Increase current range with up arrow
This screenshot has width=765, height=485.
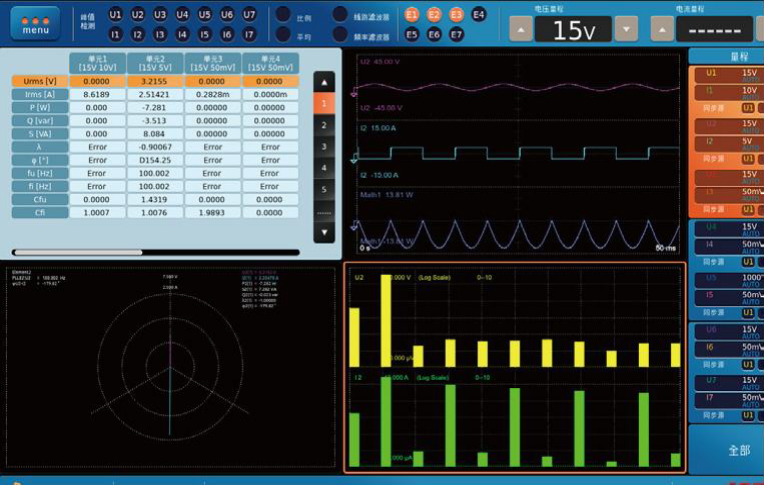click(662, 29)
